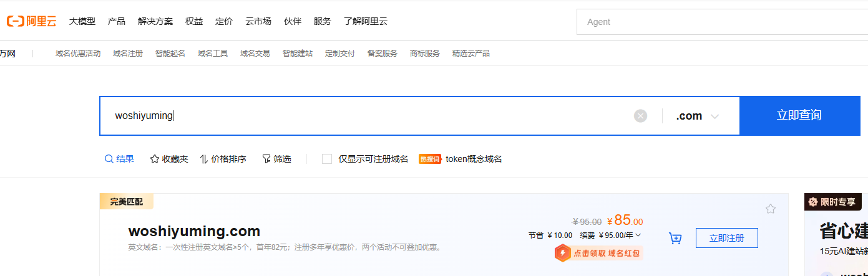This screenshot has height=276, width=868.
Task: Open the 产品 menu
Action: tap(117, 21)
